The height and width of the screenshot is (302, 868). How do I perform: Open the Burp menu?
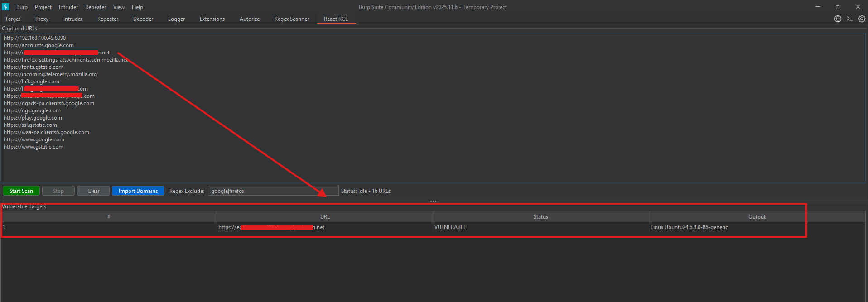click(x=22, y=7)
